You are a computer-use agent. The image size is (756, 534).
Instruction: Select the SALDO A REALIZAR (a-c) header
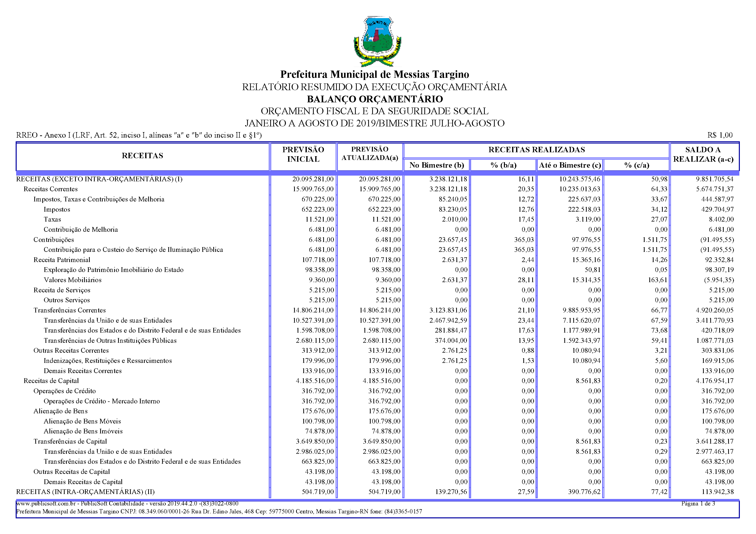[703, 154]
